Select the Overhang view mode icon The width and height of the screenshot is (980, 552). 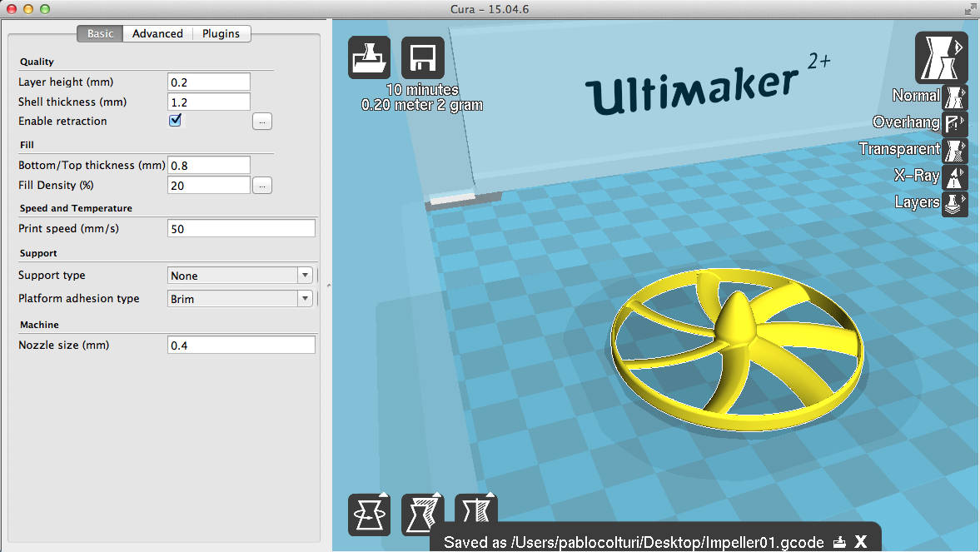tap(955, 124)
